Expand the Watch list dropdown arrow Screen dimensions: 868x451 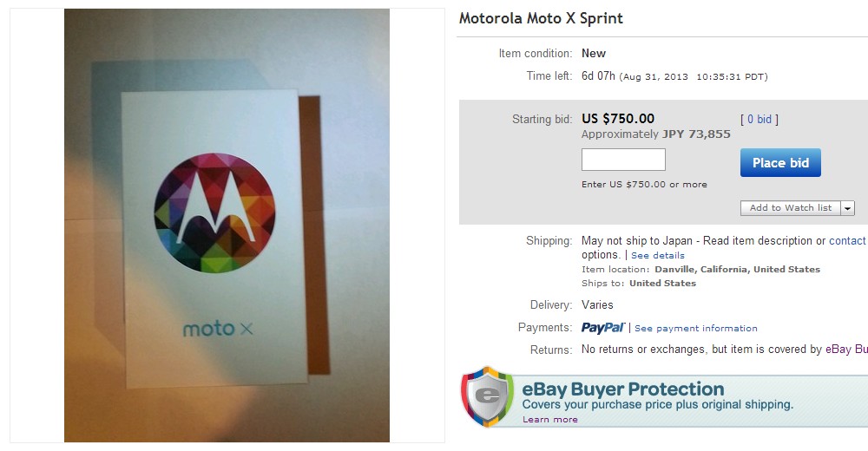(x=847, y=208)
